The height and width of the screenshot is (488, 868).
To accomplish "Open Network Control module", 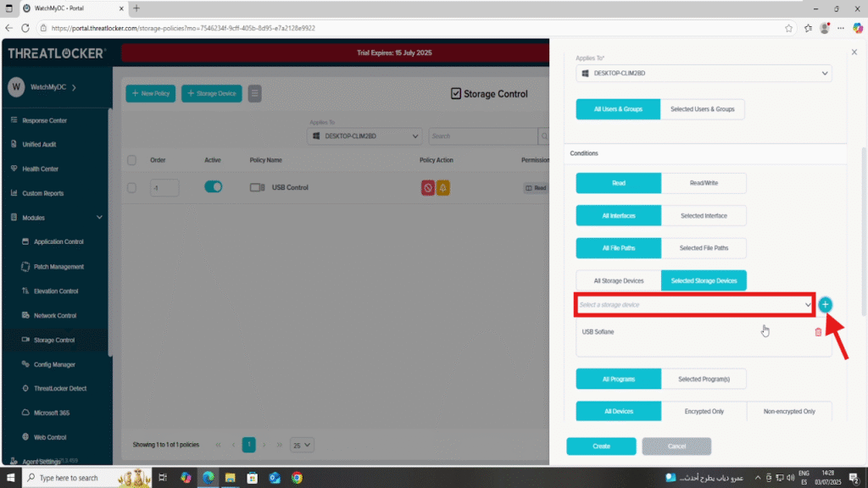I will tap(55, 315).
